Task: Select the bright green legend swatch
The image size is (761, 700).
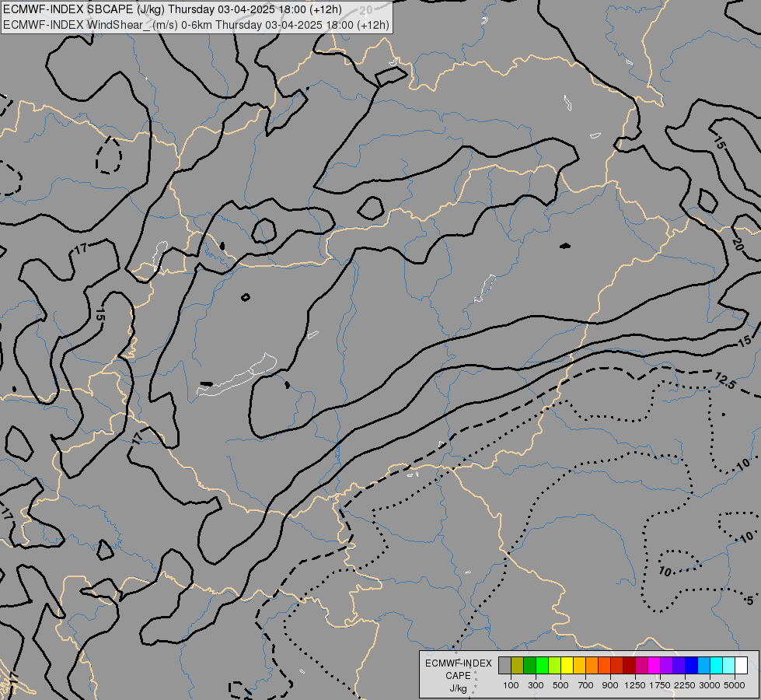Action: point(542,665)
